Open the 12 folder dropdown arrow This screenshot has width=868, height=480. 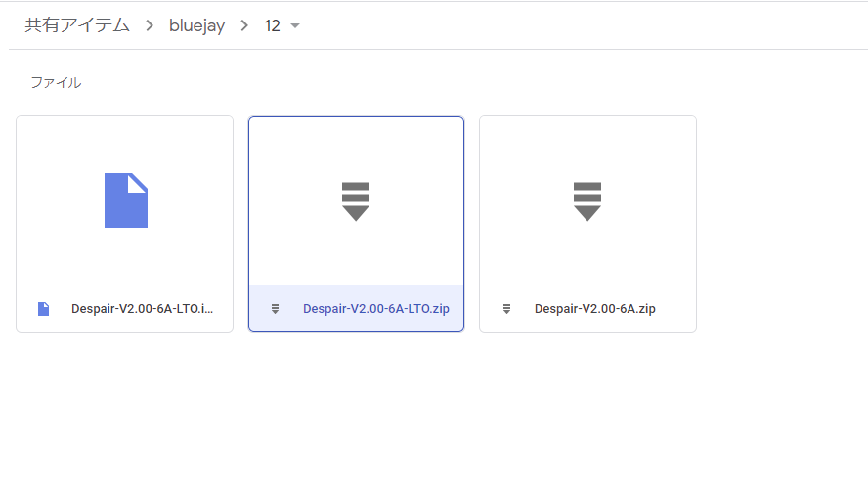point(295,26)
